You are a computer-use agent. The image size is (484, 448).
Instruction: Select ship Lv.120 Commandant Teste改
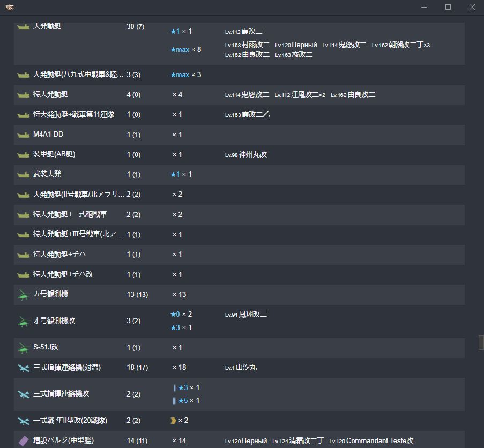coord(371,441)
